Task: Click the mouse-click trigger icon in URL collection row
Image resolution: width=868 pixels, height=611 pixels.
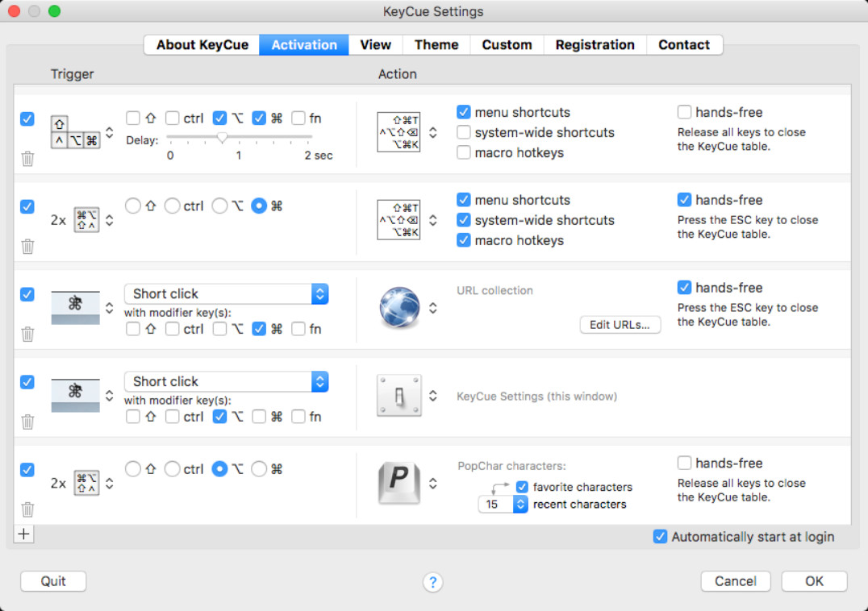Action: (75, 307)
